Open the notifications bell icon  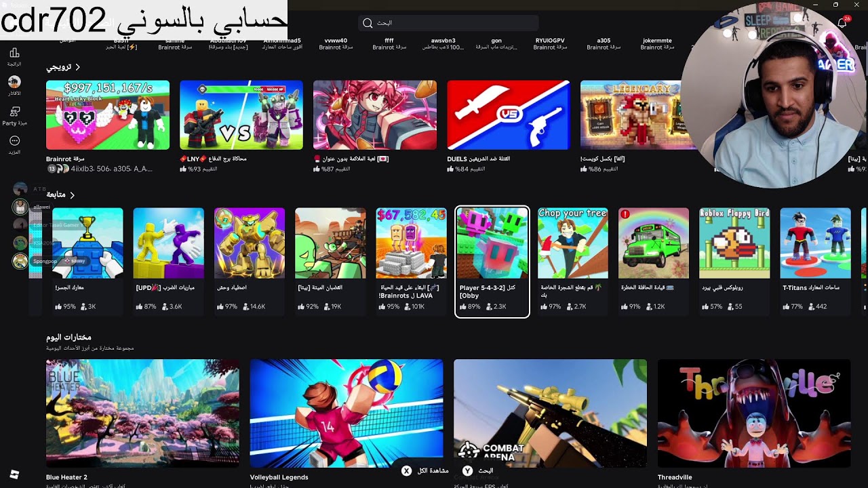pos(842,23)
